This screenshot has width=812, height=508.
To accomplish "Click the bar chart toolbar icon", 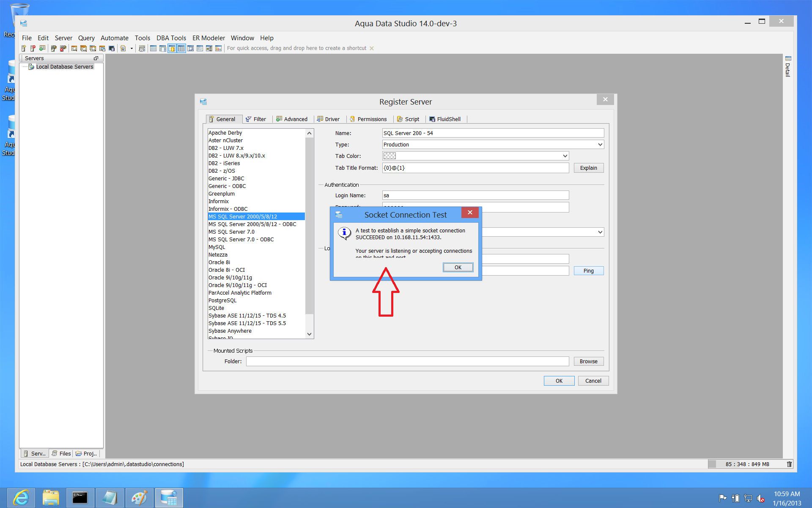I will click(x=218, y=48).
